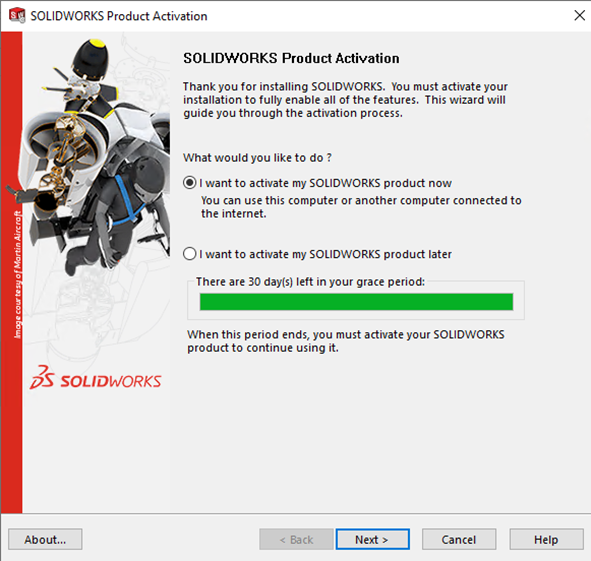The width and height of the screenshot is (591, 561).
Task: Open the Help button
Action: pyautogui.click(x=546, y=539)
